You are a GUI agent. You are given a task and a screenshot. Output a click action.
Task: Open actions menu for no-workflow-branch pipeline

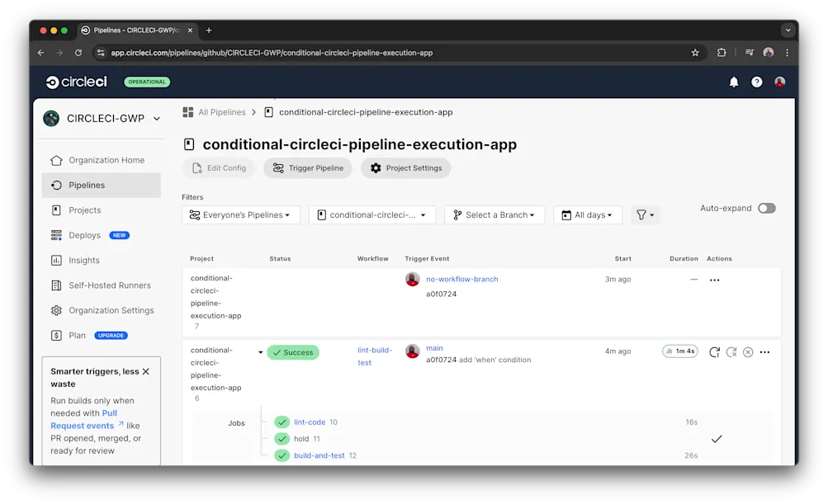(x=714, y=280)
